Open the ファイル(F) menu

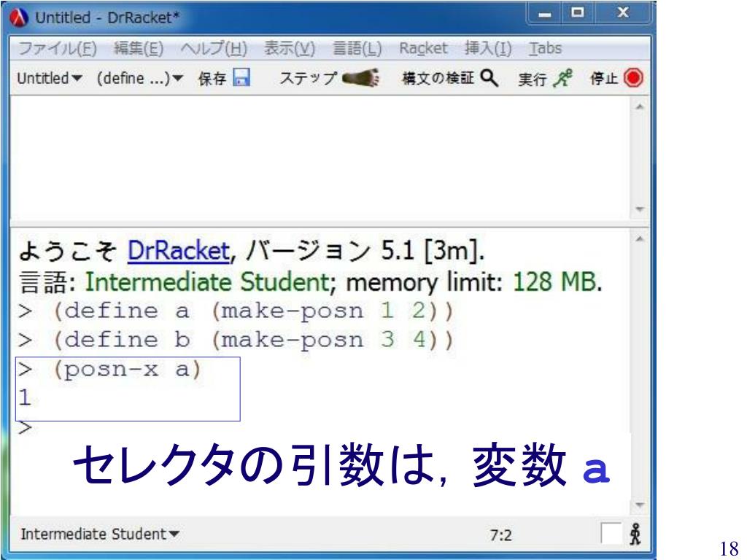pyautogui.click(x=58, y=48)
